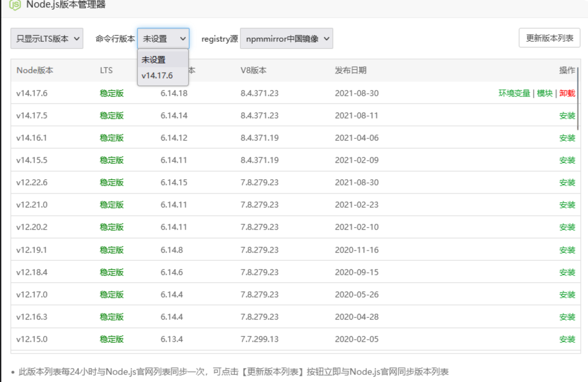Click the table's vertical scrollbar thumb
Screen dimensions: 588x382
(578, 98)
